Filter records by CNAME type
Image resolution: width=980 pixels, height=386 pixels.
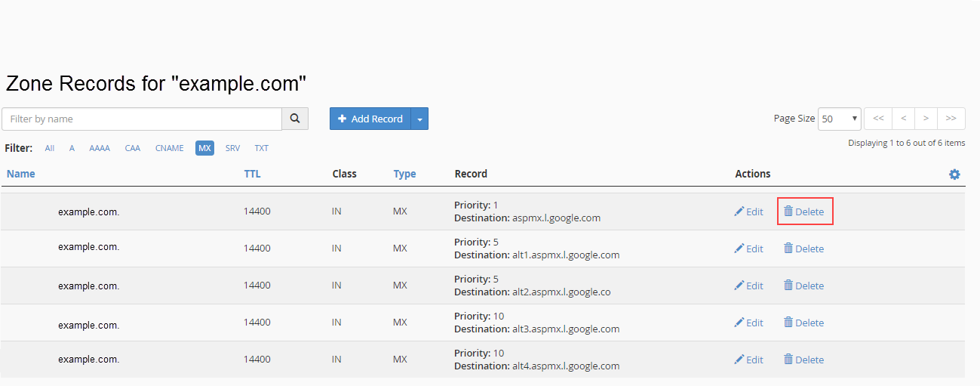tap(170, 148)
